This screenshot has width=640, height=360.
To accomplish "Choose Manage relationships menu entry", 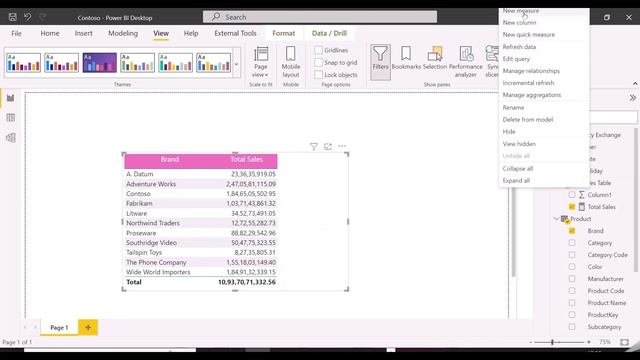I will click(544, 71).
